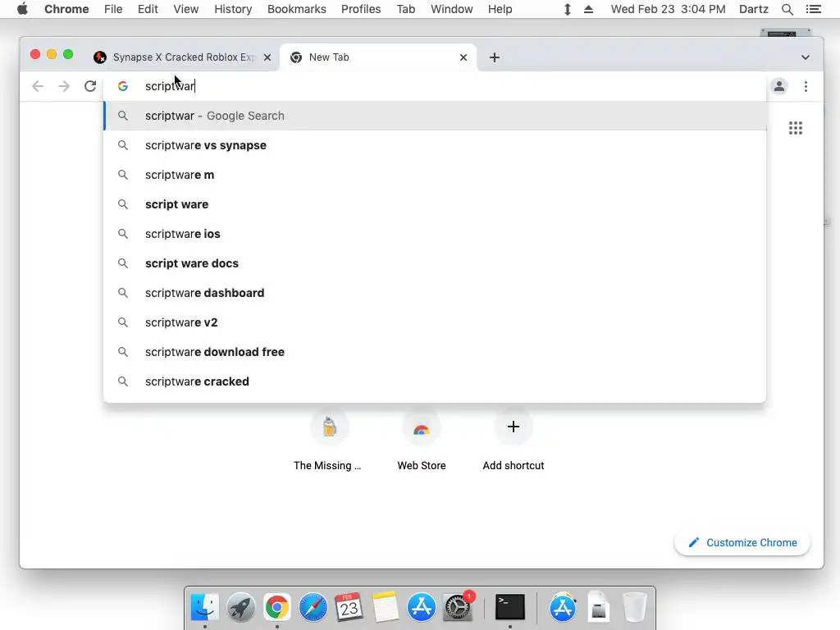Open the Trash in the dock

(x=634, y=607)
